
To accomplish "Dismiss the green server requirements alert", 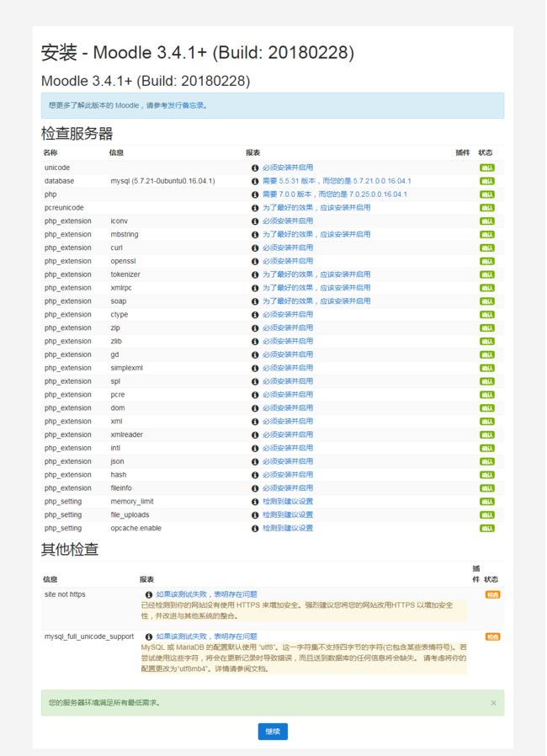I will (x=493, y=703).
